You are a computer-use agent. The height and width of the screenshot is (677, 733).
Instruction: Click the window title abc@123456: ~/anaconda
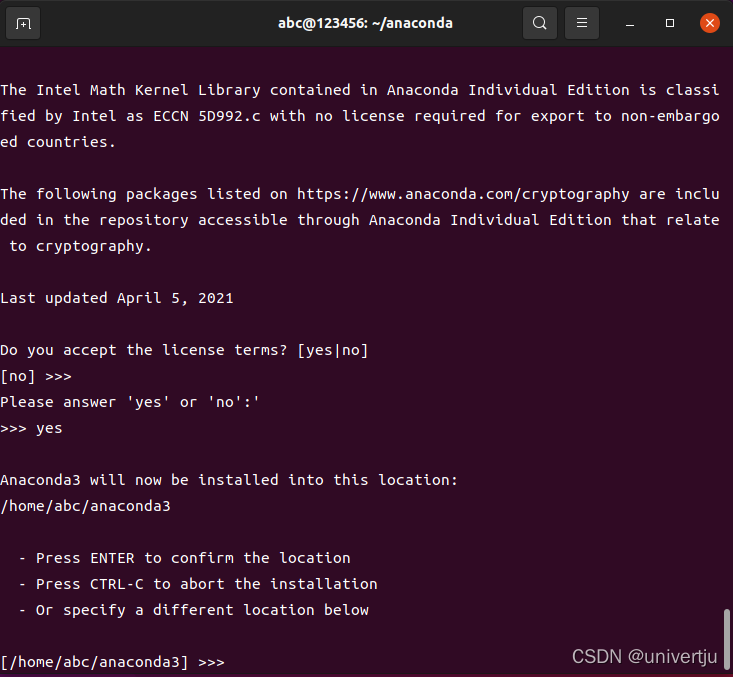coord(365,23)
